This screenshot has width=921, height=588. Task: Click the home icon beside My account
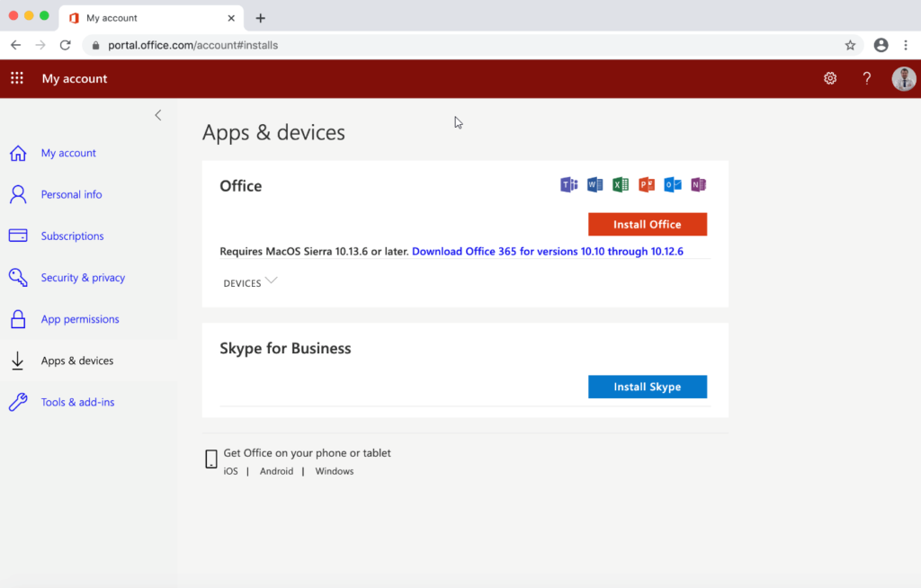[18, 153]
